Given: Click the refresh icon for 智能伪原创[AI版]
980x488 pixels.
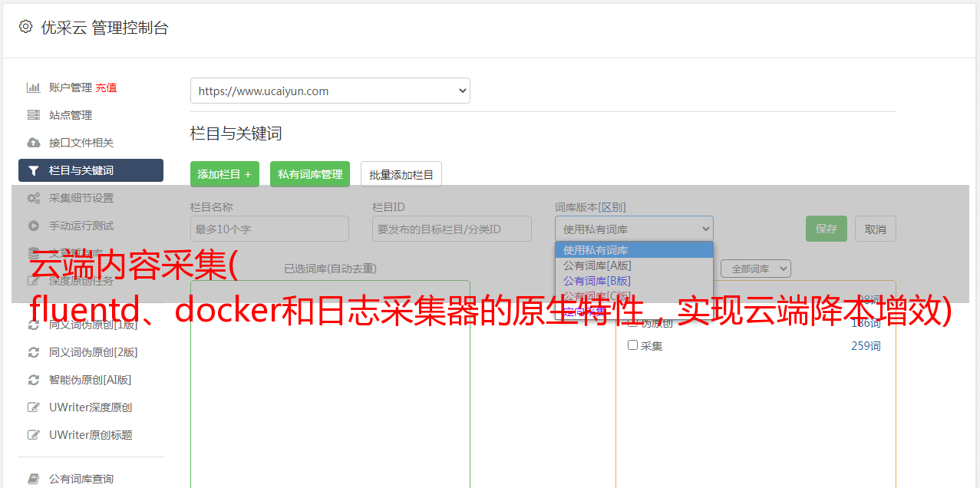Looking at the screenshot, I should click(x=34, y=380).
